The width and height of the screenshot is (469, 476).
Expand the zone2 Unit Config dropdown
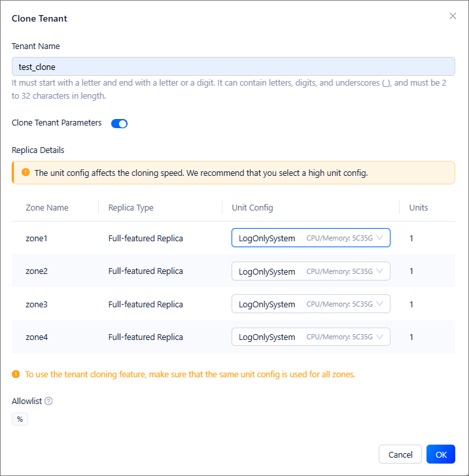[311, 271]
